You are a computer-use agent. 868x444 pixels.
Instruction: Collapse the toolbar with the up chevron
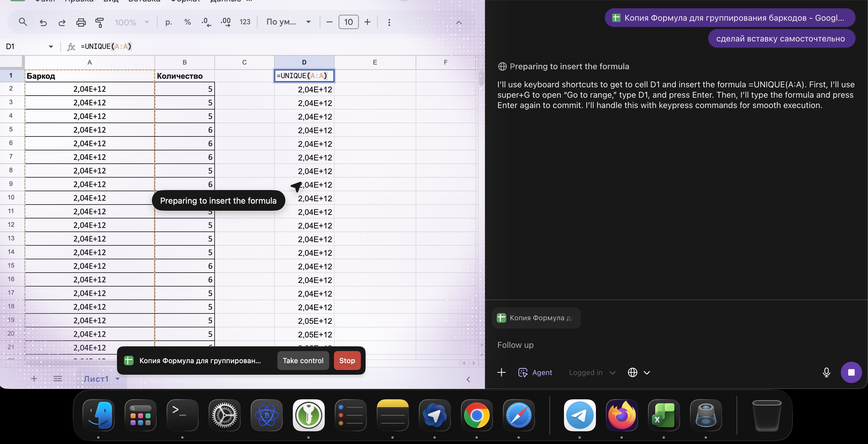tap(459, 22)
